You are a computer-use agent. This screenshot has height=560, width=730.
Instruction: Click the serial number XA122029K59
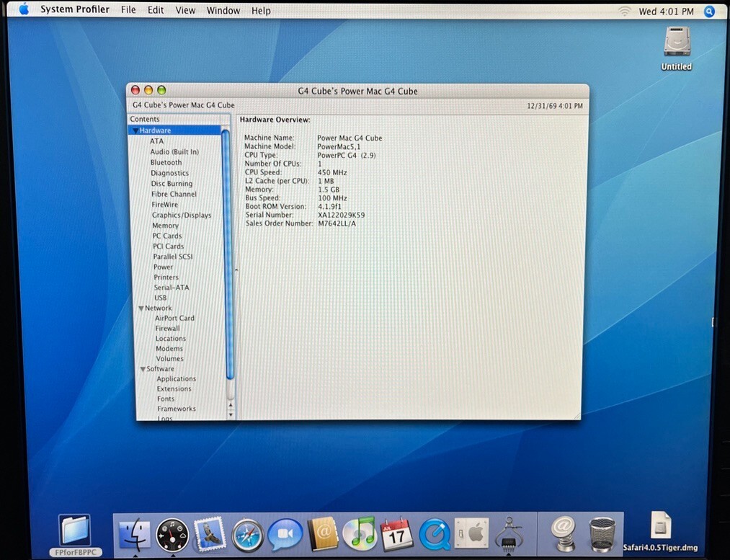(x=342, y=215)
